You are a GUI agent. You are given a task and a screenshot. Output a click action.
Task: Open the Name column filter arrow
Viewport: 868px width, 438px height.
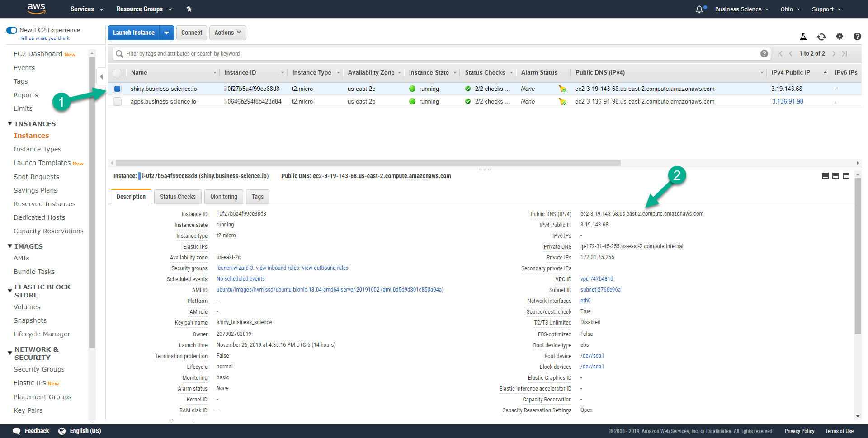(x=215, y=73)
